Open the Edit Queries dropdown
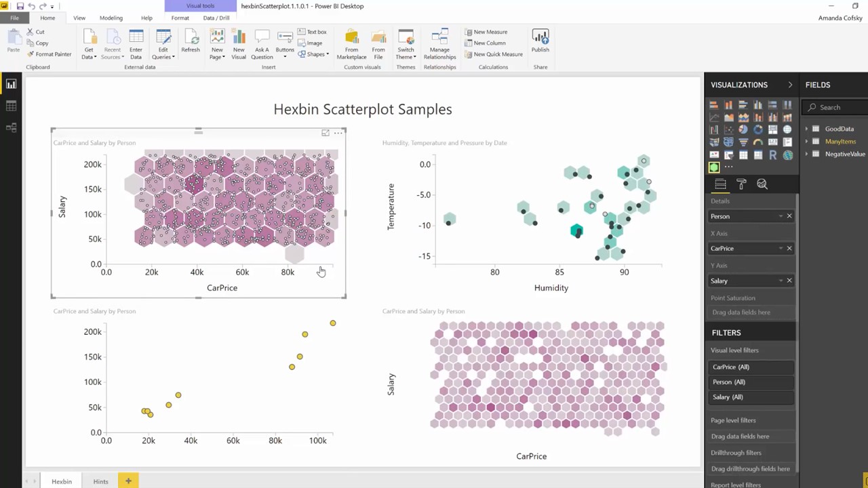Image resolution: width=868 pixels, height=488 pixels. 163,45
